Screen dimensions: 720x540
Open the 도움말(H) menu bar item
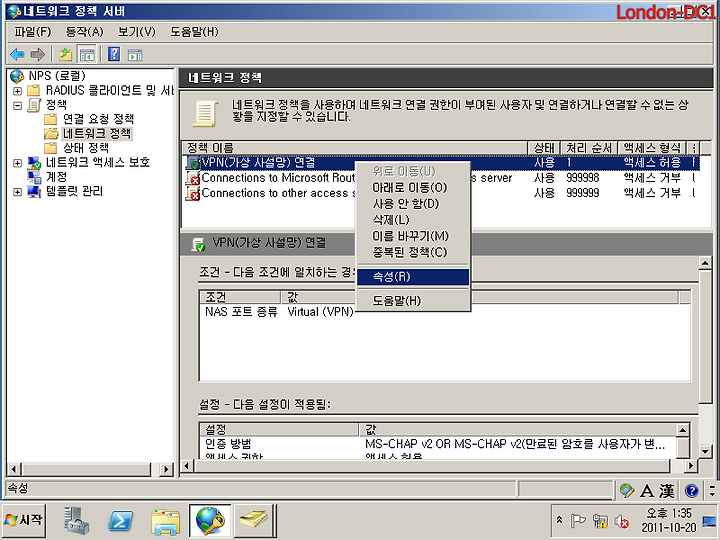[194, 32]
